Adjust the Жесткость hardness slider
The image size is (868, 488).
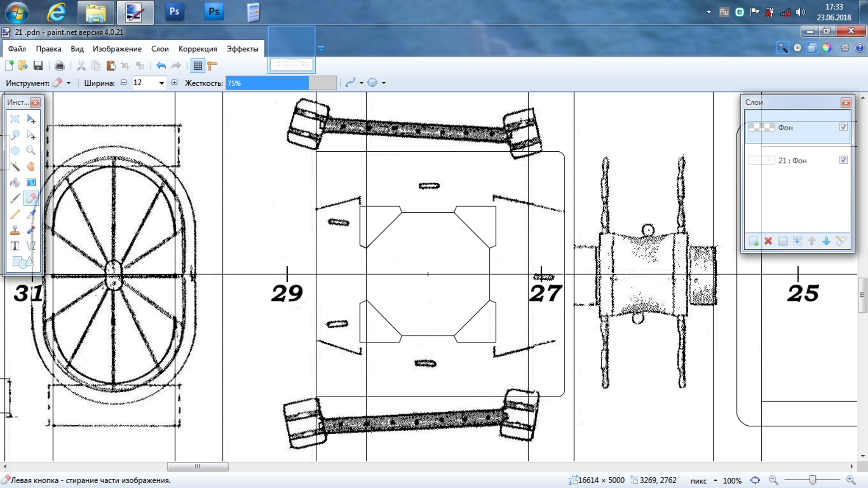coord(281,83)
